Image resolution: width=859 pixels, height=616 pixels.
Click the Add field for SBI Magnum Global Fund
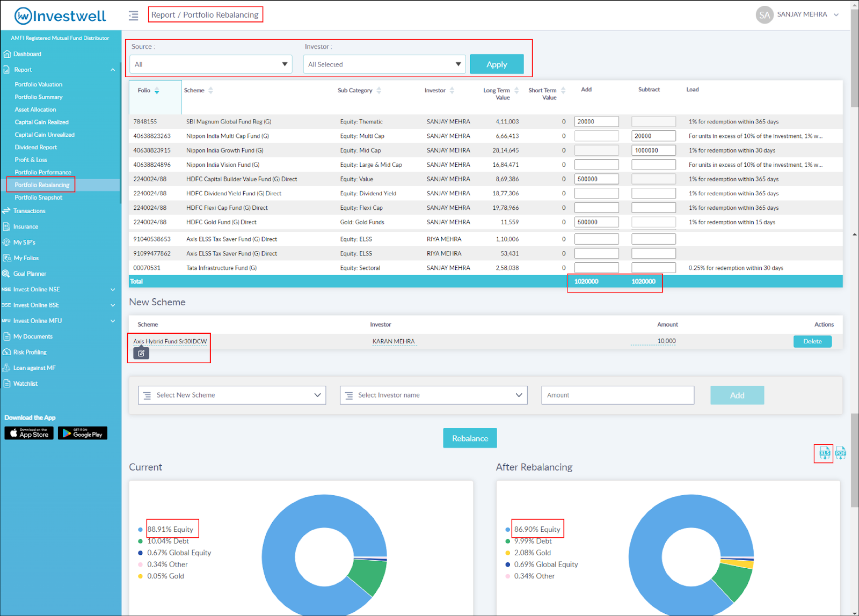click(596, 122)
